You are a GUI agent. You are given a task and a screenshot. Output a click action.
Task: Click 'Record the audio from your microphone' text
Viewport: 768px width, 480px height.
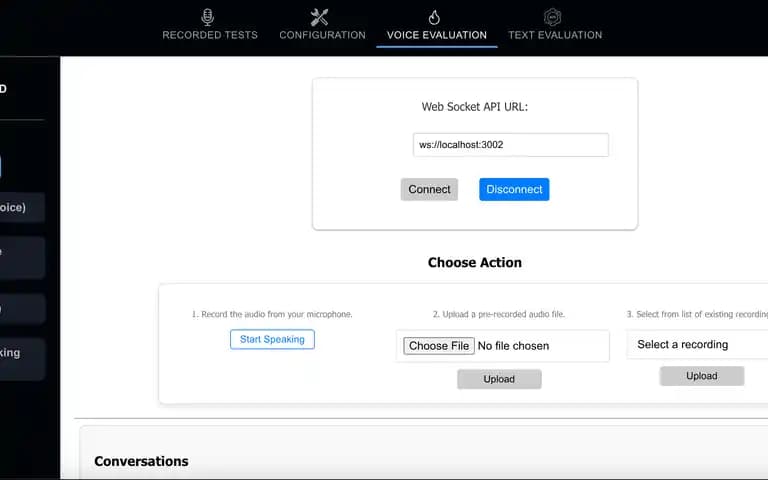[x=272, y=314]
